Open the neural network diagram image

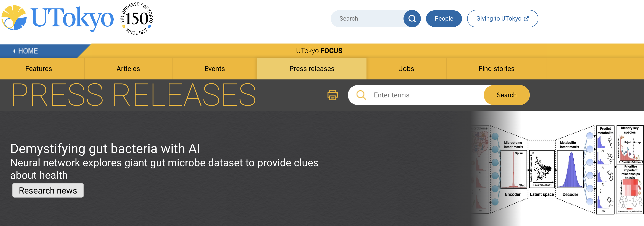tap(557, 170)
